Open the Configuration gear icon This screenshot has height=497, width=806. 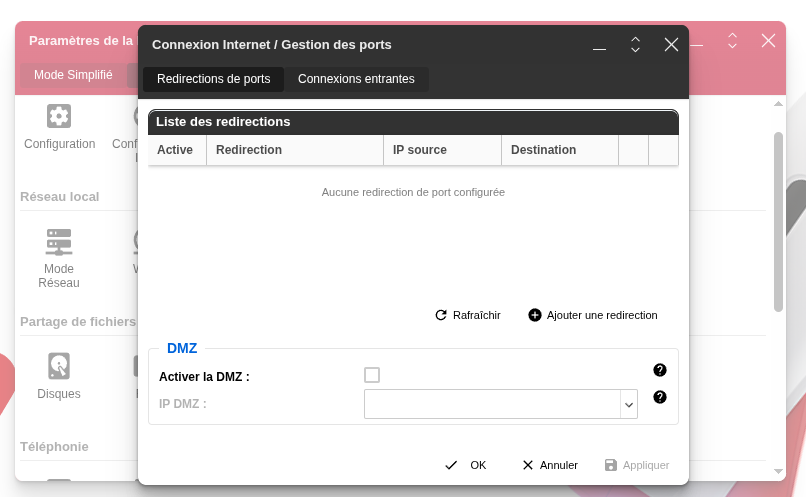coord(59,116)
